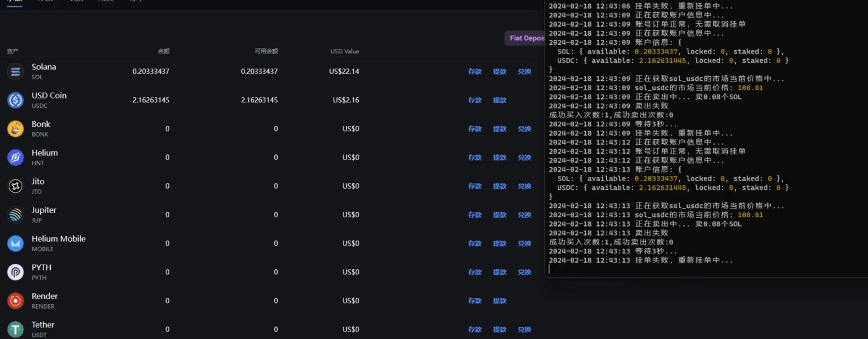
Task: Click 提款 in the PYTH row
Action: [500, 272]
